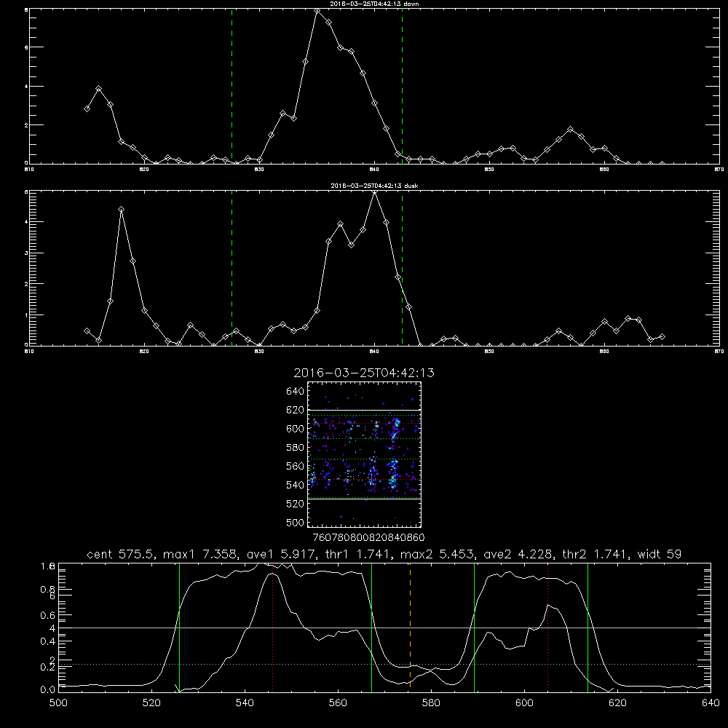Viewport: 728px width, 728px height.
Task: Click the bottom plot x-axis label 600
Action: pos(524,703)
